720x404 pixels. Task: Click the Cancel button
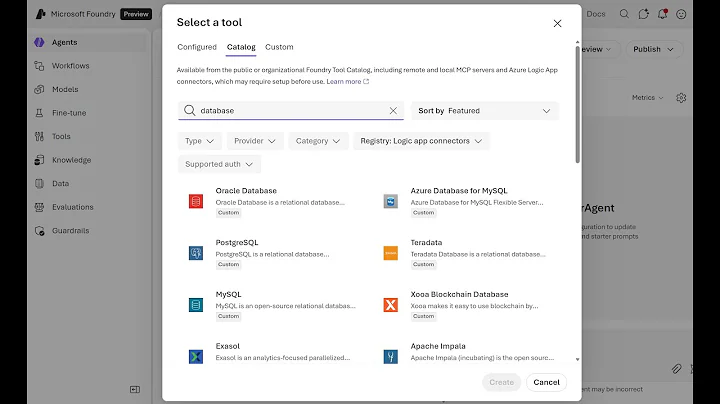pos(546,382)
